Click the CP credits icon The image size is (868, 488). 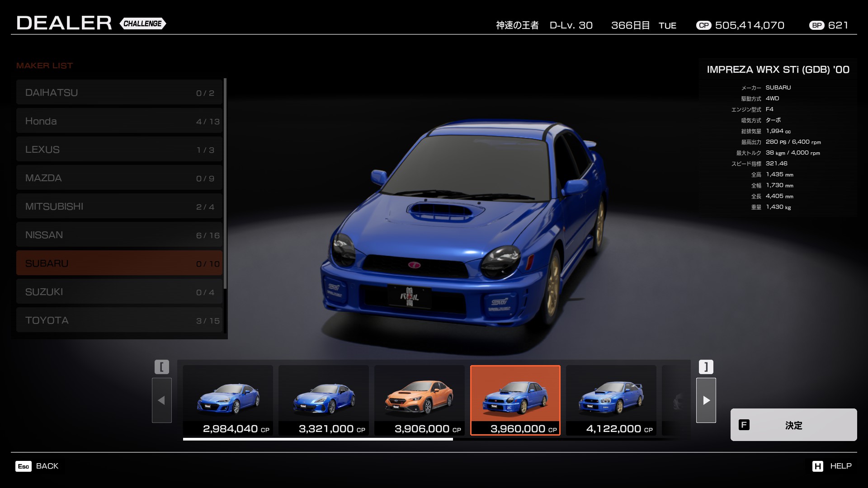[703, 25]
